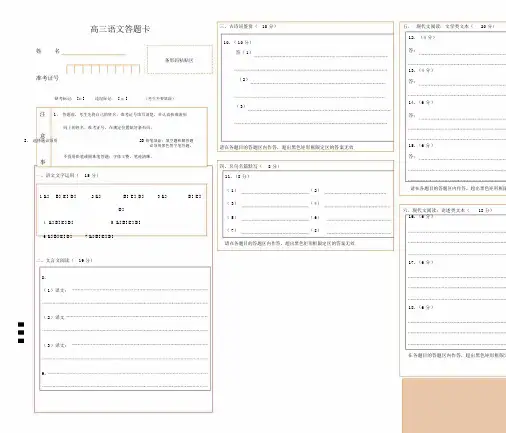Mark the 违纪标记 bubble

122,98
